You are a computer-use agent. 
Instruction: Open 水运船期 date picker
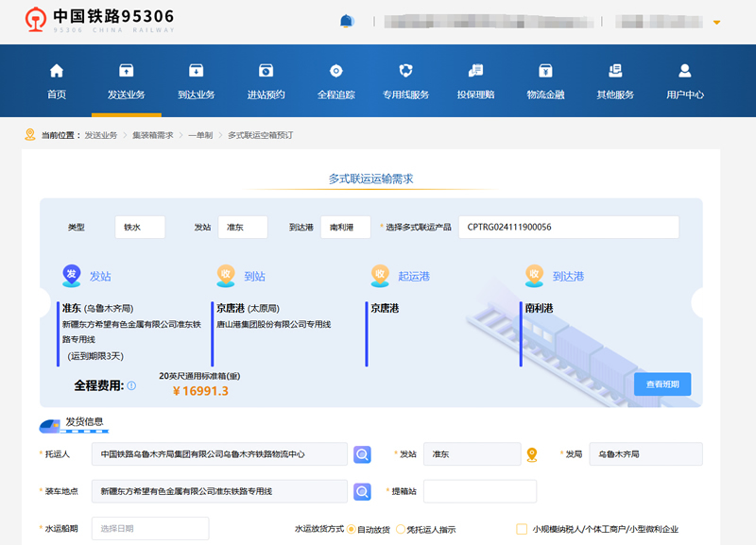point(150,528)
